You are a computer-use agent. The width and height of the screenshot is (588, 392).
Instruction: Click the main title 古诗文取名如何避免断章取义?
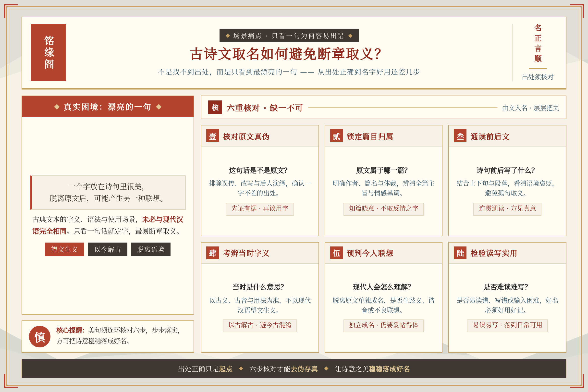pos(285,54)
